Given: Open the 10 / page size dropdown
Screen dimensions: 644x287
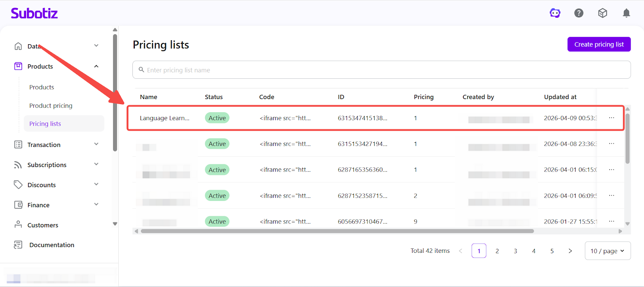Looking at the screenshot, I should 607,251.
